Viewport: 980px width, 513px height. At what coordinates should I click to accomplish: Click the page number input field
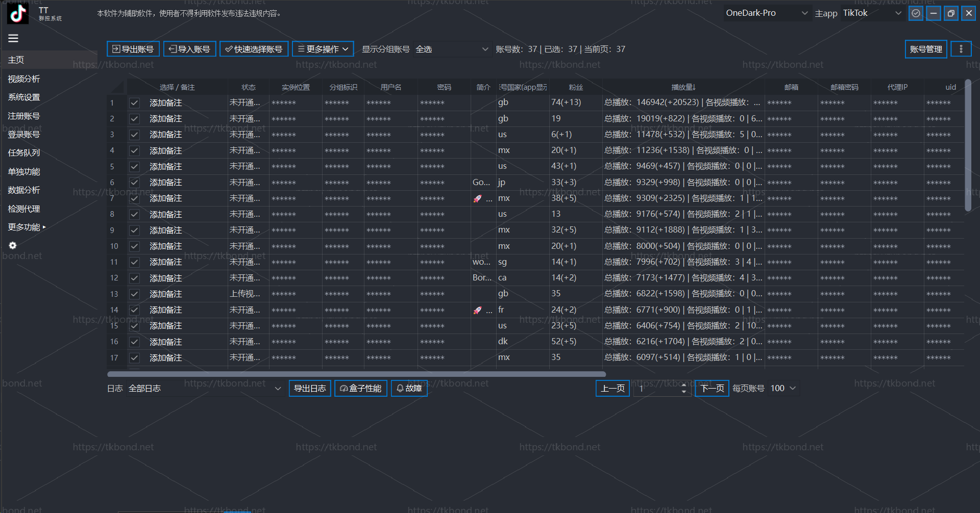coord(662,389)
